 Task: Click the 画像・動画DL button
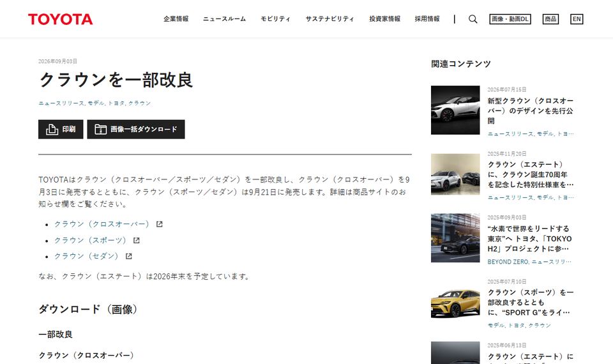510,19
